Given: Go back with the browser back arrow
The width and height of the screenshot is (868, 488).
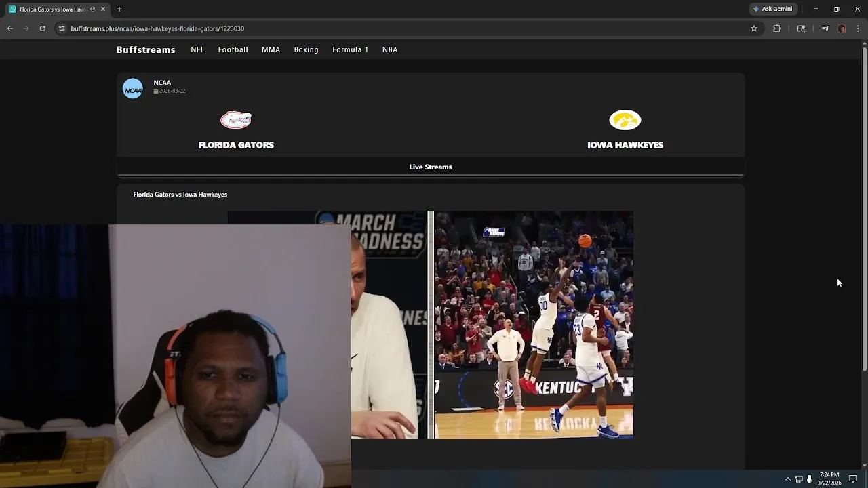Looking at the screenshot, I should pyautogui.click(x=10, y=28).
